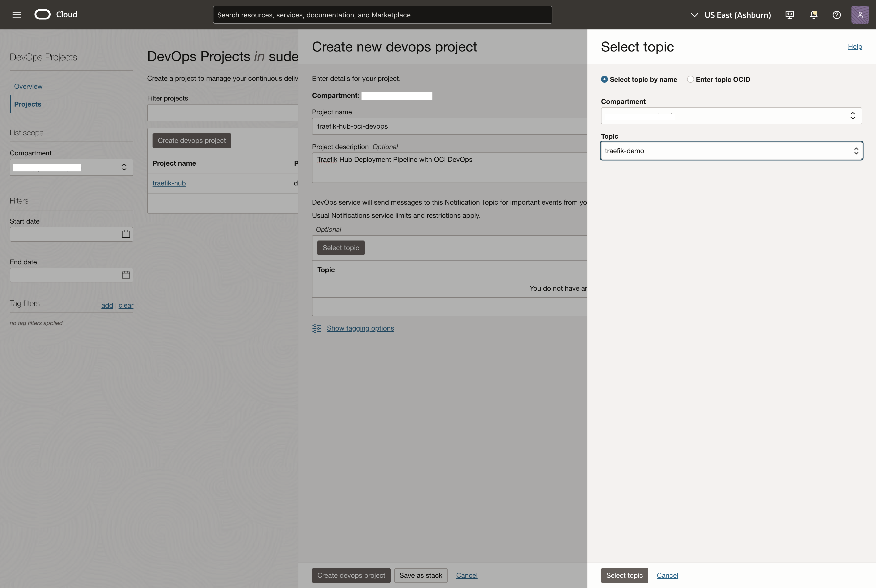
Task: Open the user profile avatar menu
Action: (860, 15)
